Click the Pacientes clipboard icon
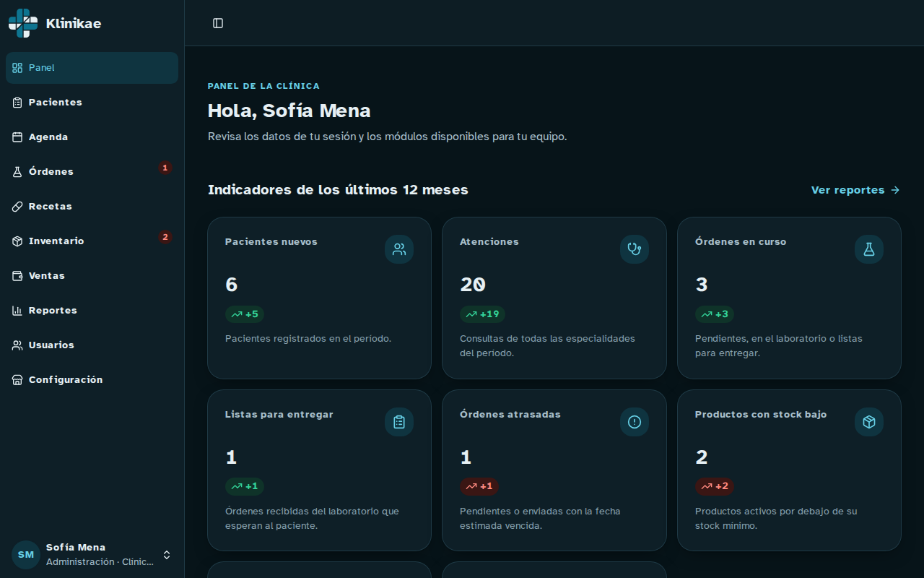 [17, 103]
